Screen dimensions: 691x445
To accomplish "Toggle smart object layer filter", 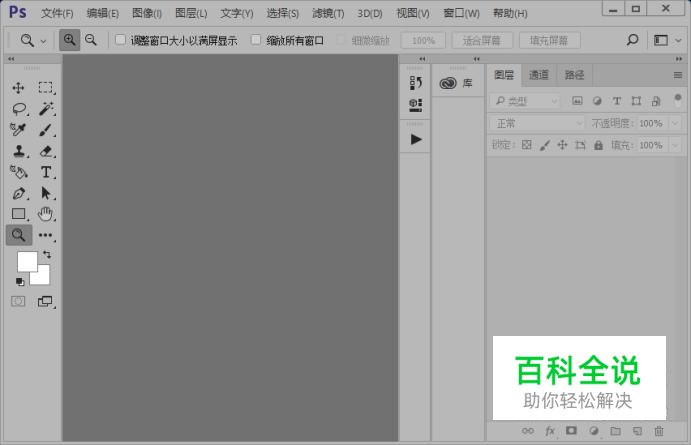I will point(656,101).
